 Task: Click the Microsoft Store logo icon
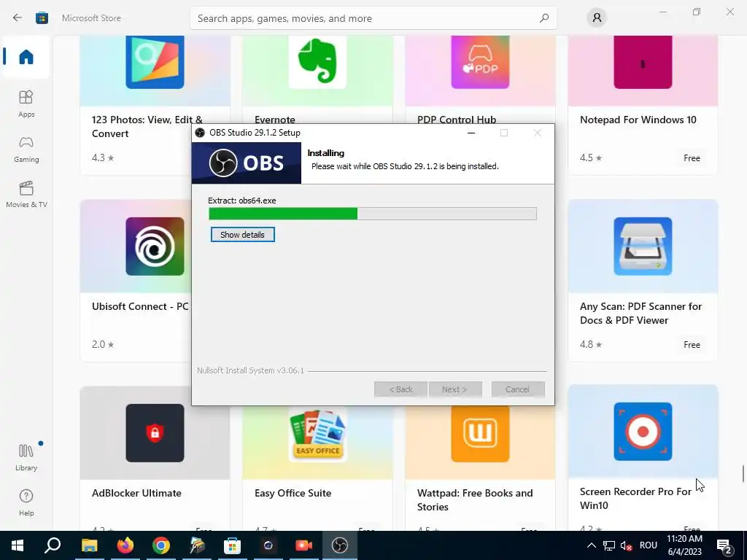click(42, 18)
